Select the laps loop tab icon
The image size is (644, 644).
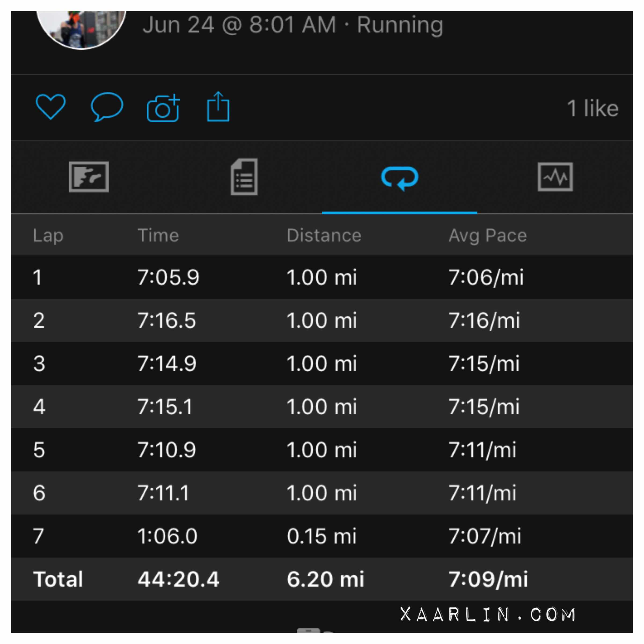pos(399,178)
